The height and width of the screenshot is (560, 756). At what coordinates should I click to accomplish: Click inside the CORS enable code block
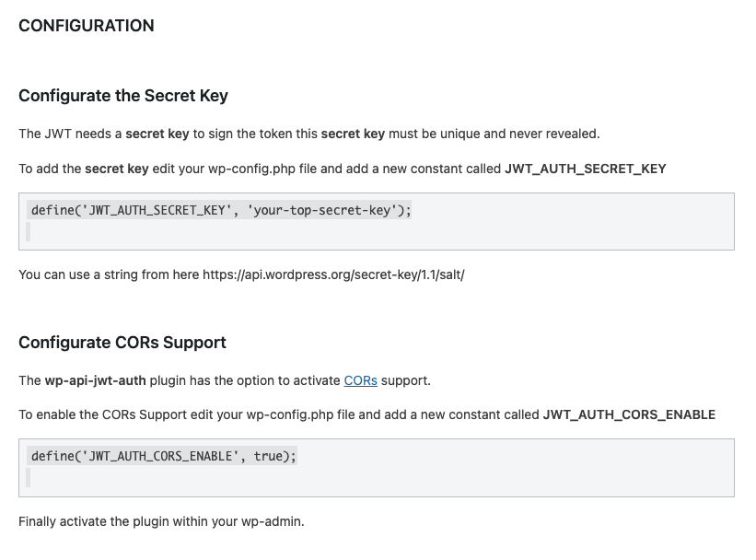point(377,468)
